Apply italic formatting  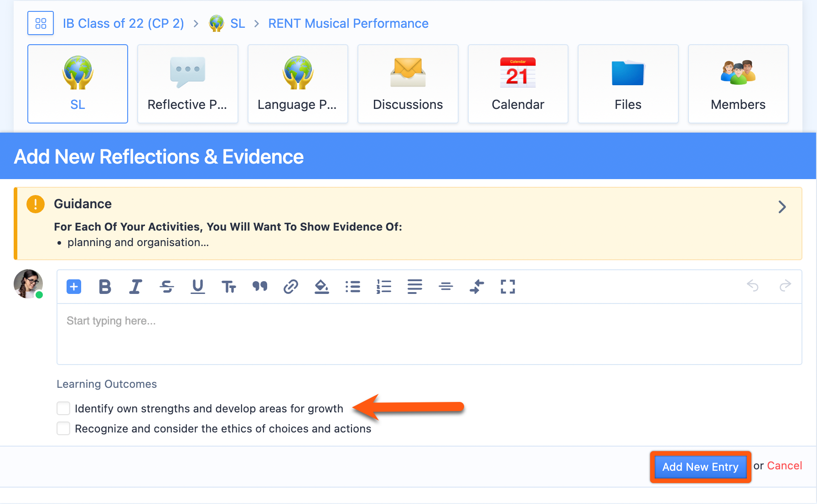click(x=135, y=287)
